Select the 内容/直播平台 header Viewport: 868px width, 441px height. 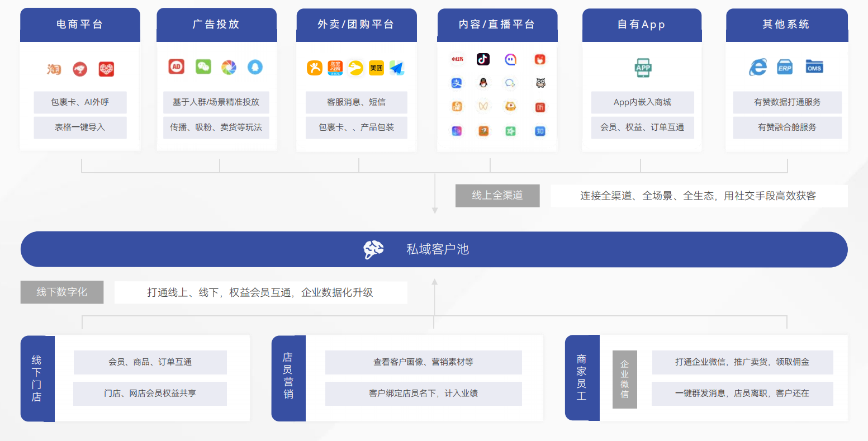(x=497, y=25)
